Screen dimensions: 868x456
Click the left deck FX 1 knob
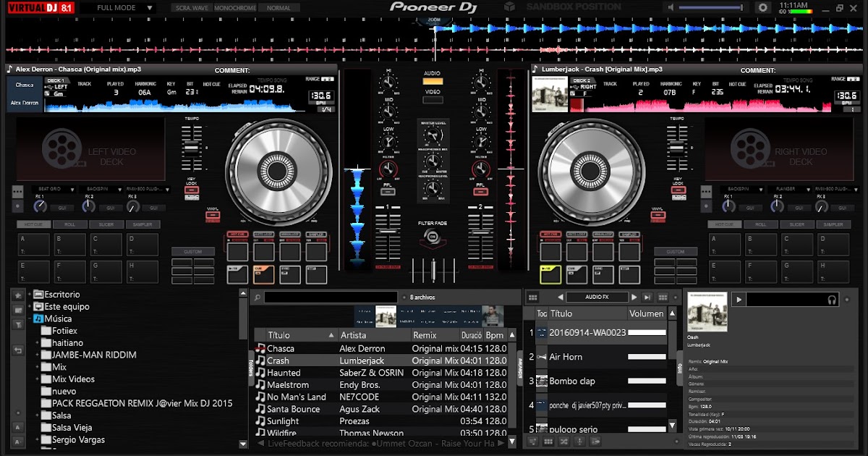click(x=40, y=206)
